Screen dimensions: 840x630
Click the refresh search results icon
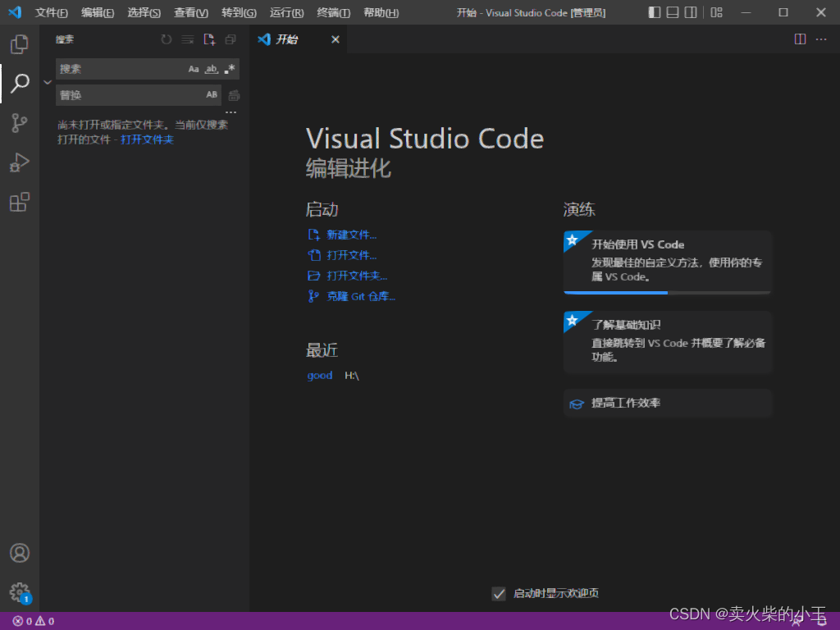(167, 39)
